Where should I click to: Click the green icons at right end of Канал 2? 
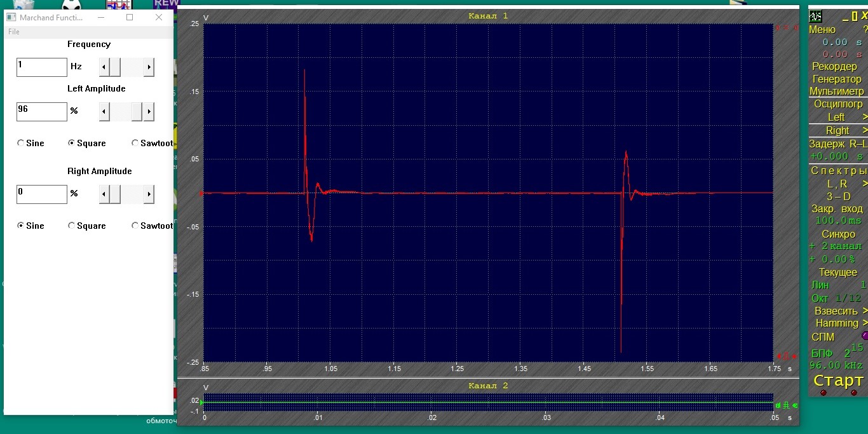click(x=785, y=405)
